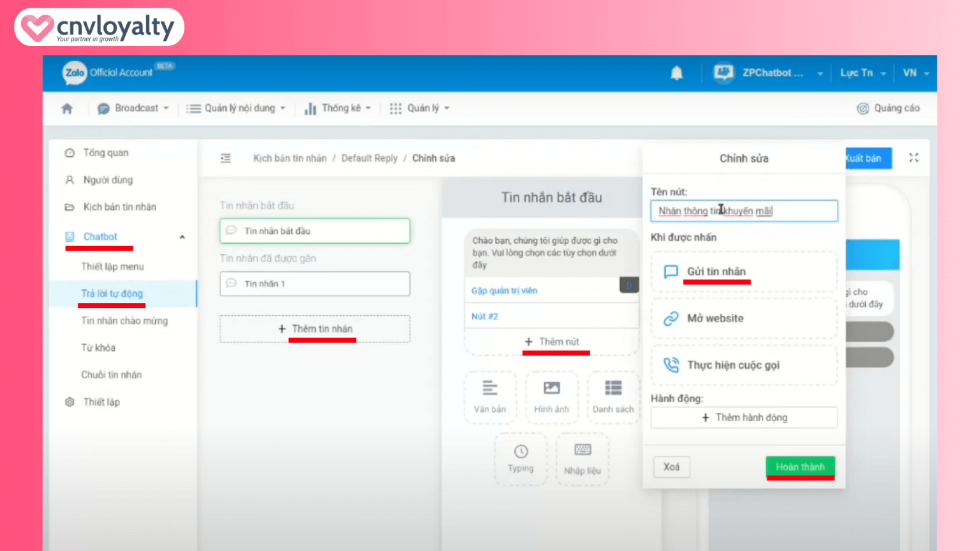The width and height of the screenshot is (980, 551).
Task: Click the Tên nút text input field
Action: point(743,211)
